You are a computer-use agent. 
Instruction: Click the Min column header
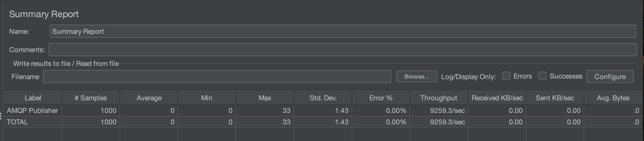(207, 98)
